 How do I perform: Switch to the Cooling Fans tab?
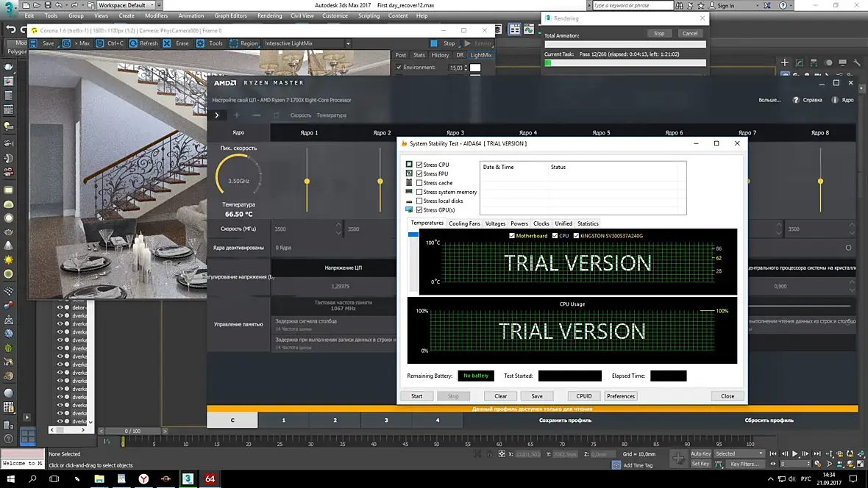[464, 223]
